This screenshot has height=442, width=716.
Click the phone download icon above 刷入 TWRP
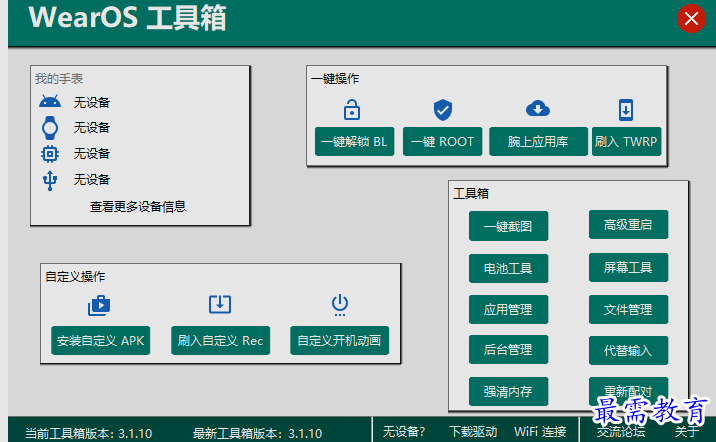(626, 110)
